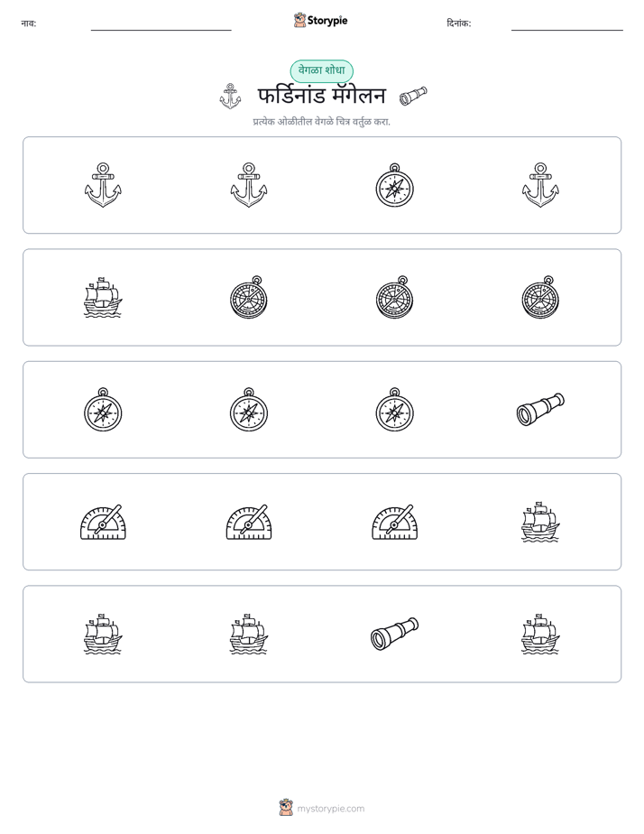The height and width of the screenshot is (834, 644).
Task: Click the first compass in row three
Action: coord(103,409)
